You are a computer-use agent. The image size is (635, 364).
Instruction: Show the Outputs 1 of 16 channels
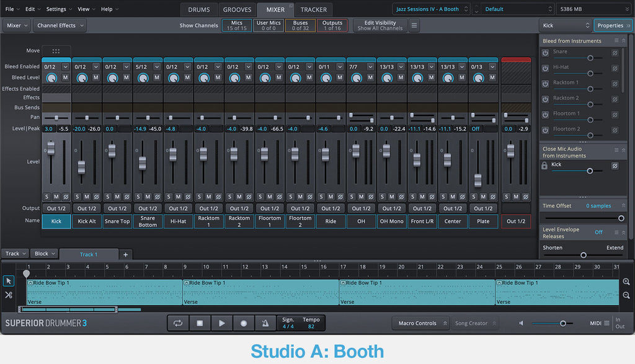click(x=332, y=25)
